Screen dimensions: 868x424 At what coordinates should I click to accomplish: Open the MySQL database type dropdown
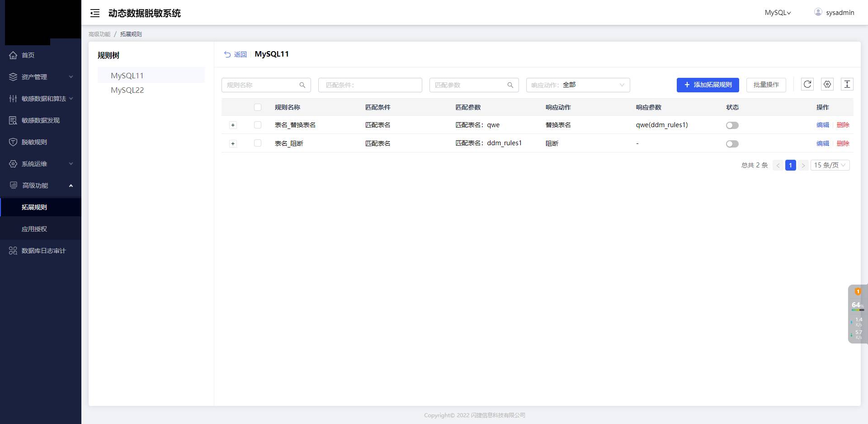click(x=778, y=13)
